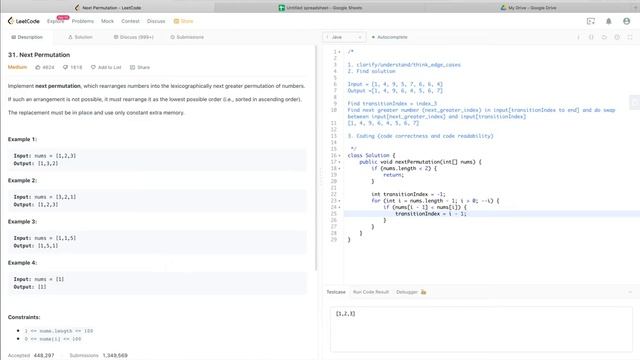Click the "class Solution {" code line
640x360 pixels.
tap(371, 156)
